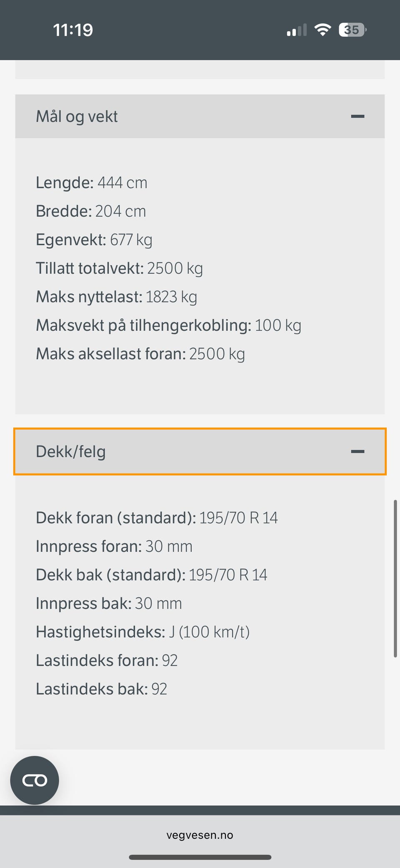
Task: Tap the home indicator bar at bottom
Action: click(200, 857)
